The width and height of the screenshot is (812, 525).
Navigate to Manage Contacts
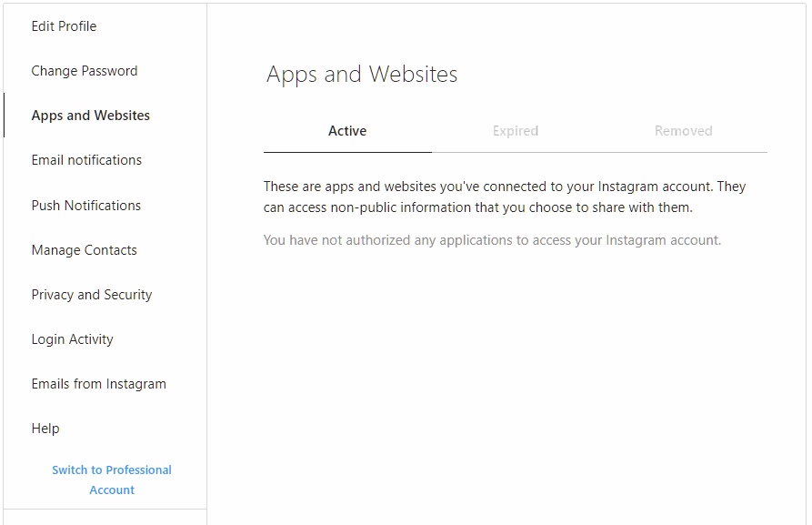pyautogui.click(x=84, y=250)
